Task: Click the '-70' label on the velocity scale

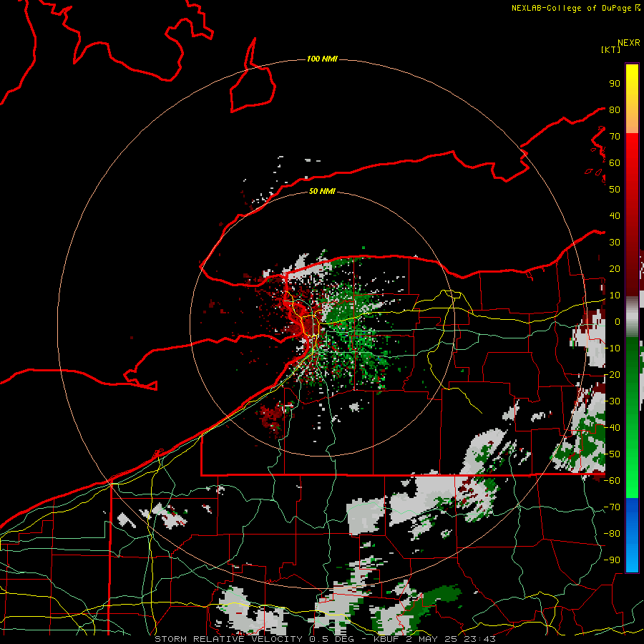Action: (x=612, y=507)
